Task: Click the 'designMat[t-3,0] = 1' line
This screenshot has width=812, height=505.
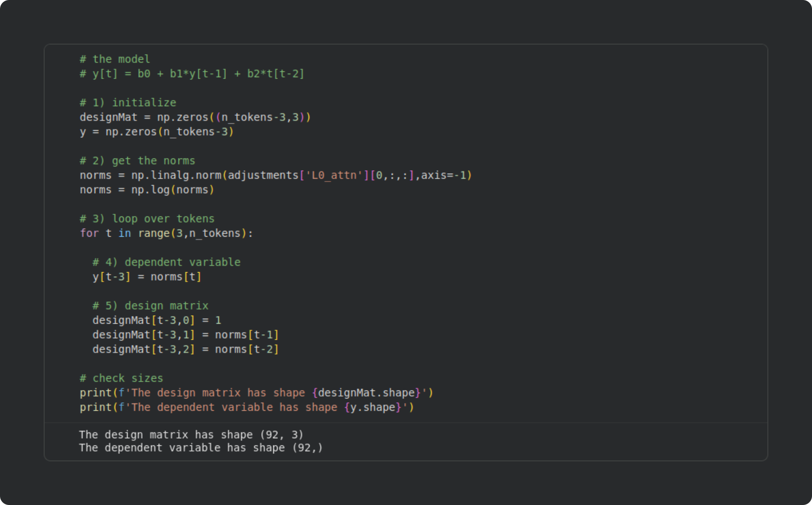Action: tap(156, 320)
